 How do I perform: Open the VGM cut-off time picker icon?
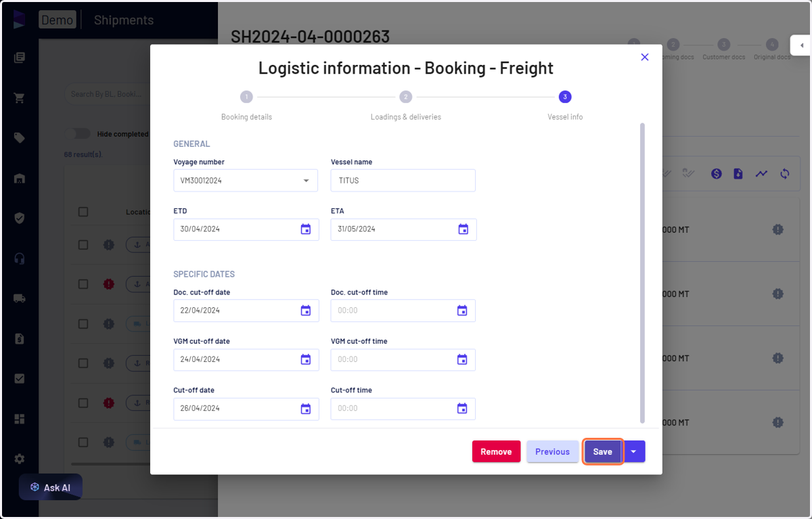462,359
